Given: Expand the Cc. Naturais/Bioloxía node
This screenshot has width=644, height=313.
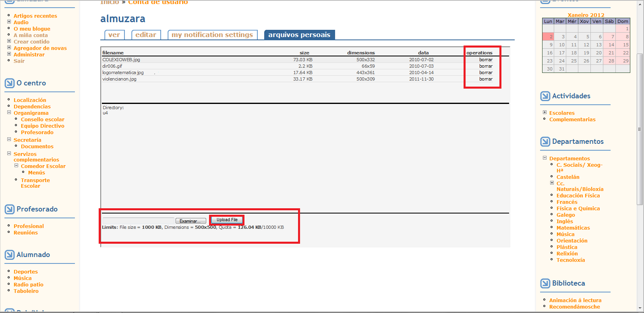Looking at the screenshot, I should point(552,183).
